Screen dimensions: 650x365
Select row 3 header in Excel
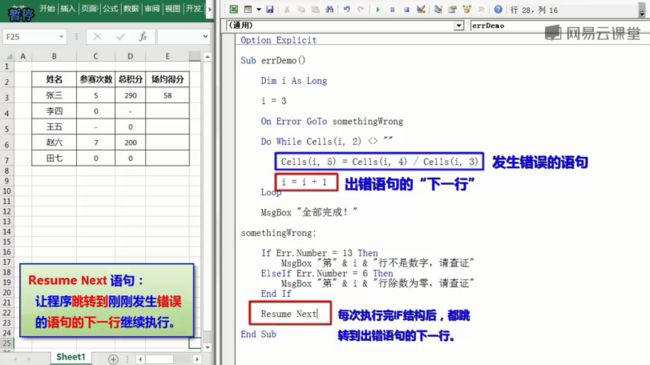tap(7, 97)
